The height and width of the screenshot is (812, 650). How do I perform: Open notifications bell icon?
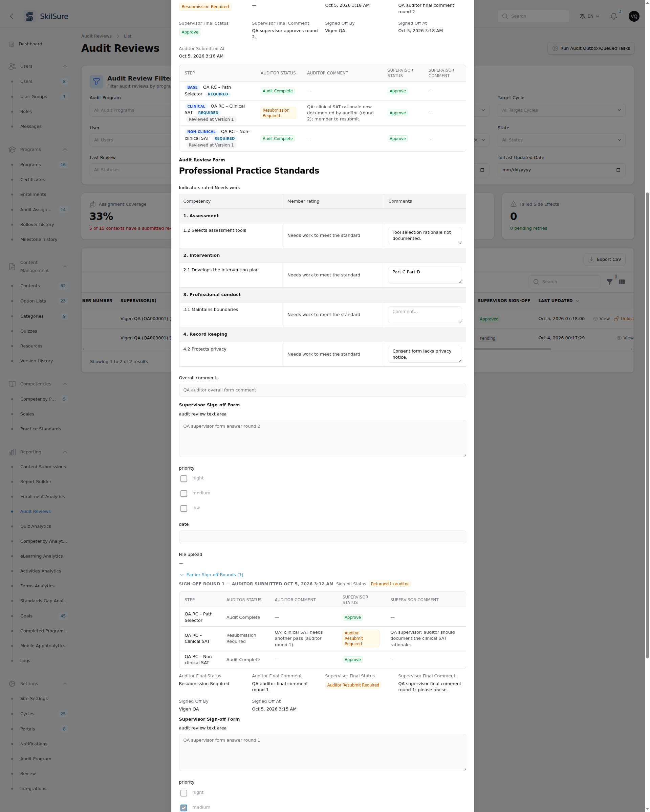[613, 16]
